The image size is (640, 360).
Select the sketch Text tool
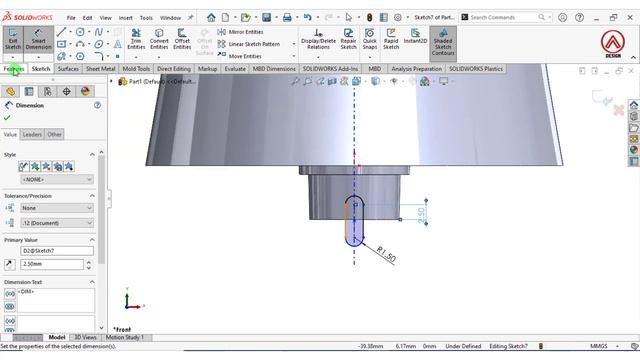coord(118,44)
